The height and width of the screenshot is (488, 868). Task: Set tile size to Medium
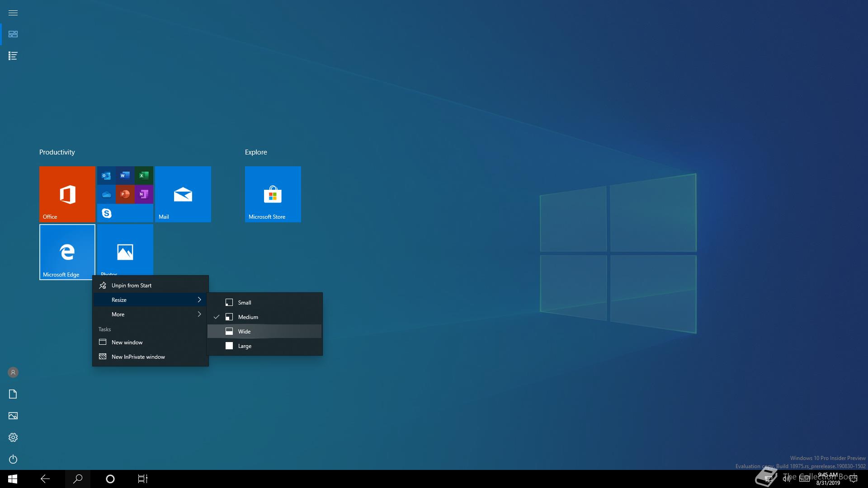(x=264, y=317)
